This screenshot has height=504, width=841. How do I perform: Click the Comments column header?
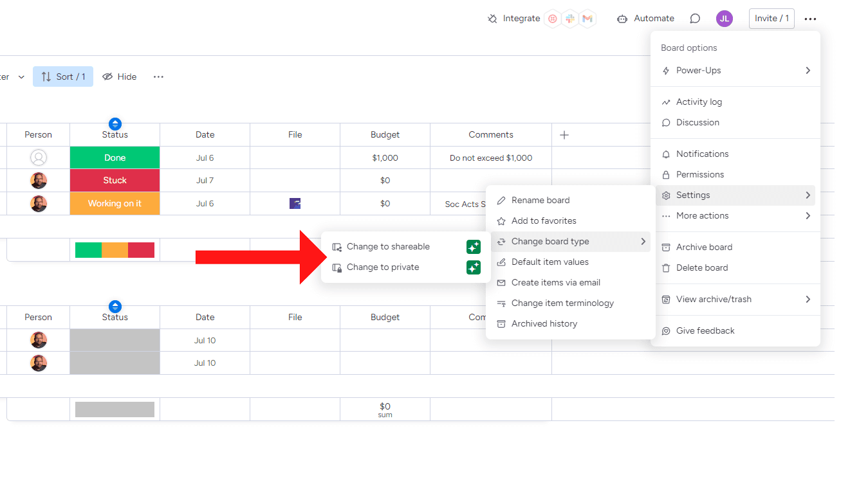[491, 134]
